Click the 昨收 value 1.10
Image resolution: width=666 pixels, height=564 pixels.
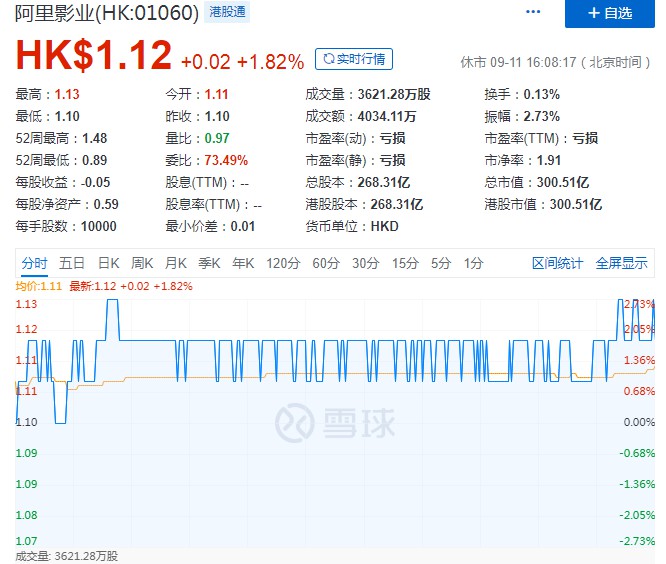pos(217,116)
